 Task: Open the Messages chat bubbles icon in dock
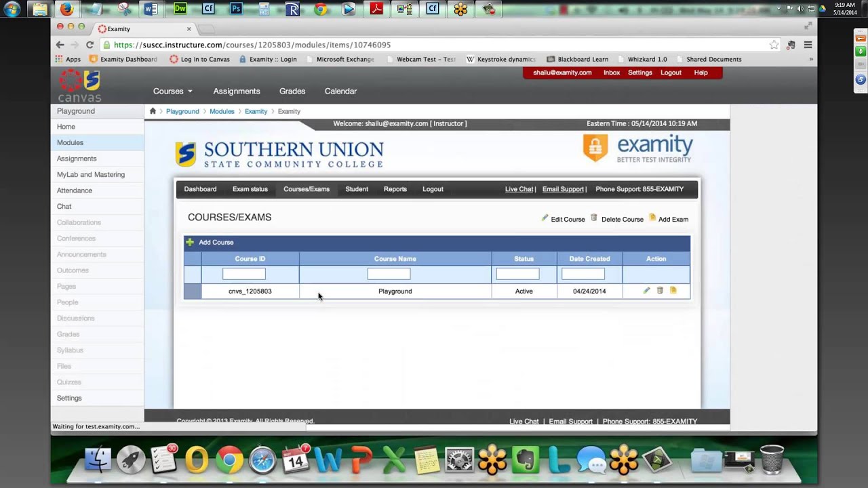(591, 460)
